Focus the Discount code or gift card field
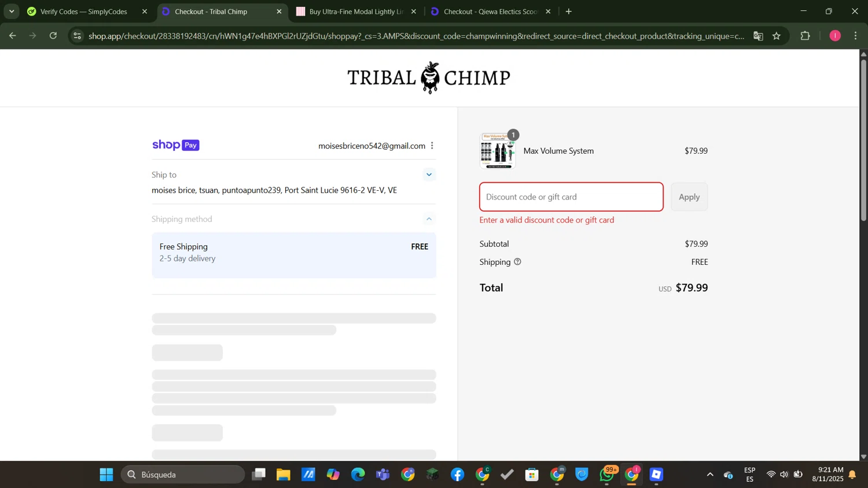 [x=571, y=197]
